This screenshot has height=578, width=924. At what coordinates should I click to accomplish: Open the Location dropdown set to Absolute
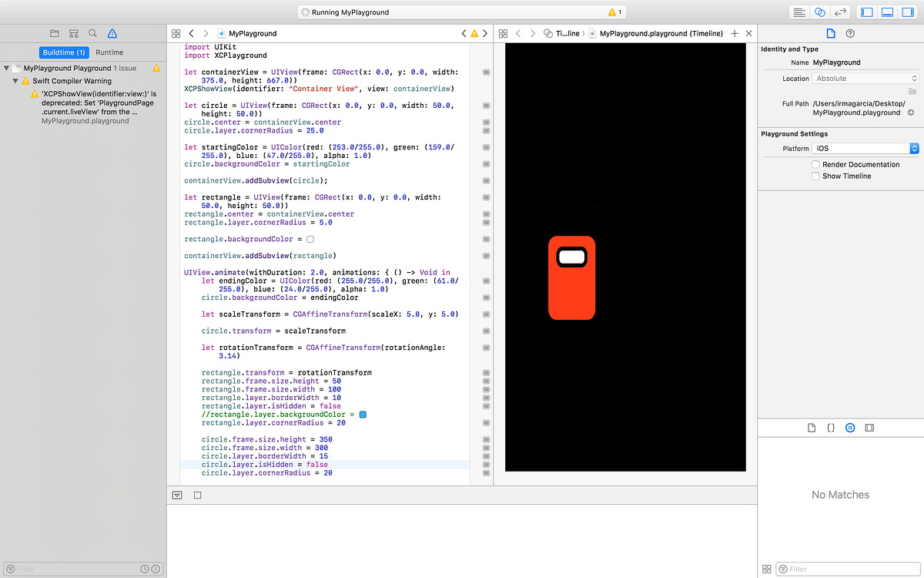pyautogui.click(x=865, y=78)
